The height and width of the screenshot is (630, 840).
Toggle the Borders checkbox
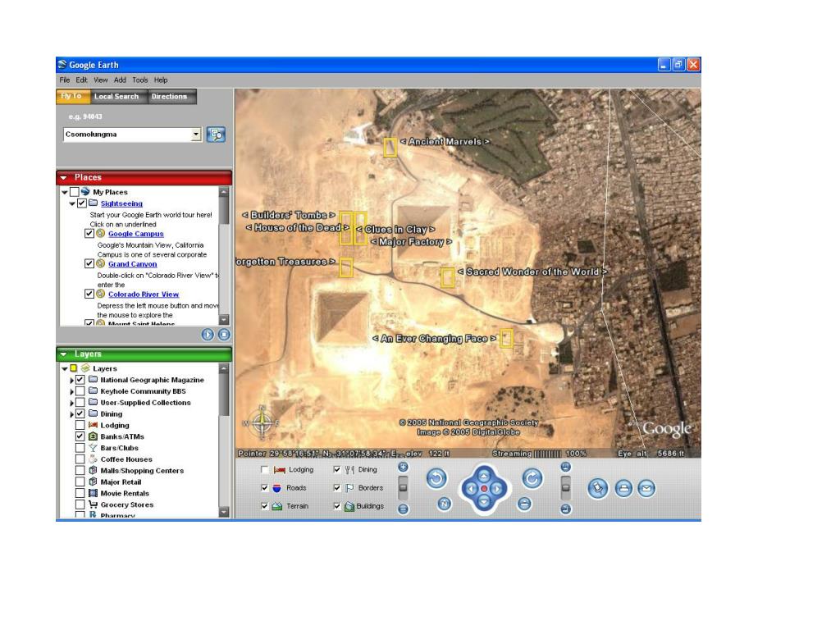(337, 488)
